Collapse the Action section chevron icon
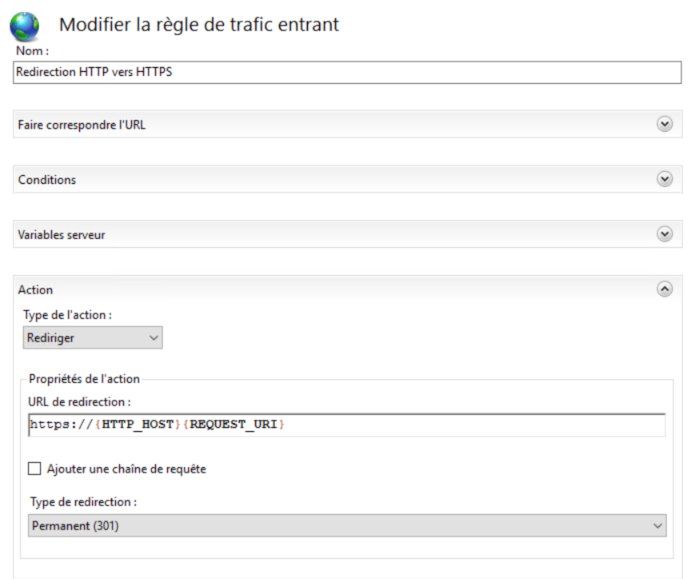690x579 pixels. (664, 289)
